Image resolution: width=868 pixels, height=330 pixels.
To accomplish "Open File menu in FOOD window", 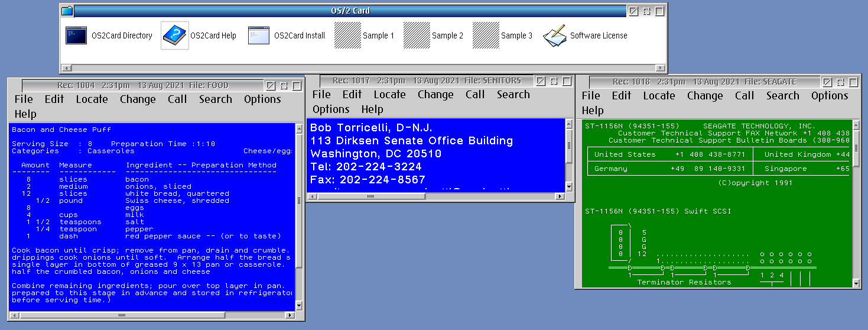I will (x=24, y=99).
